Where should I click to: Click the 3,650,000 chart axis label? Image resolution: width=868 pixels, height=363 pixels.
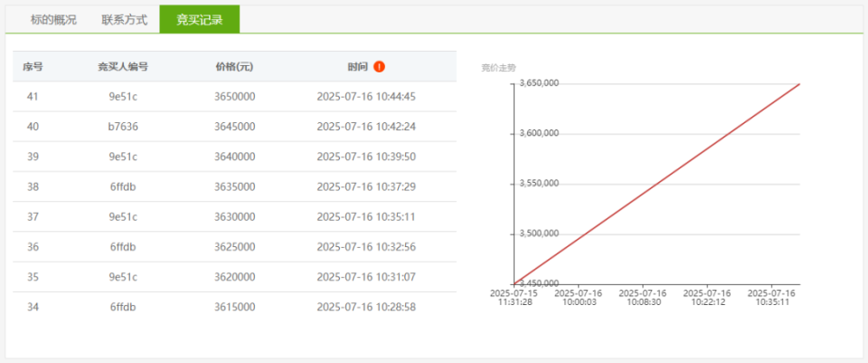coord(539,83)
